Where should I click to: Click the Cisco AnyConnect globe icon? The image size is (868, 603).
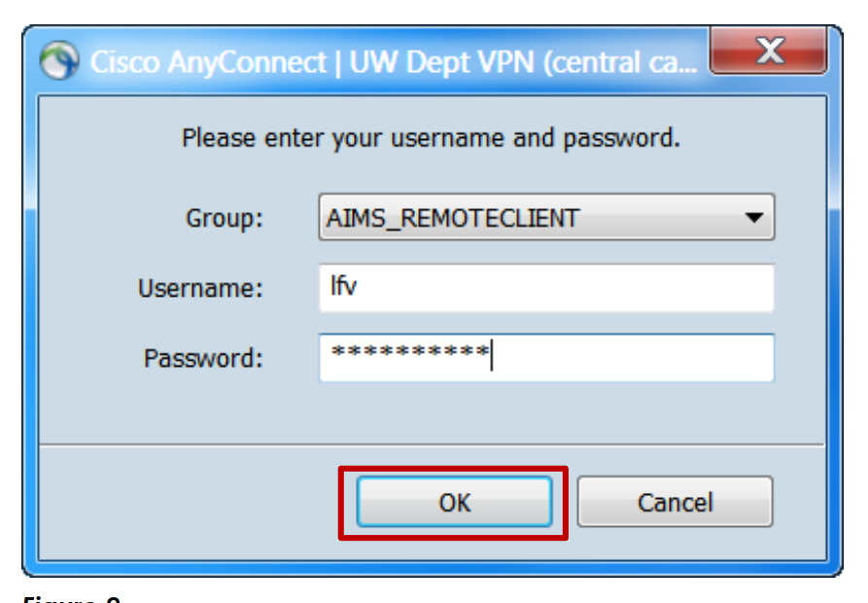[59, 62]
